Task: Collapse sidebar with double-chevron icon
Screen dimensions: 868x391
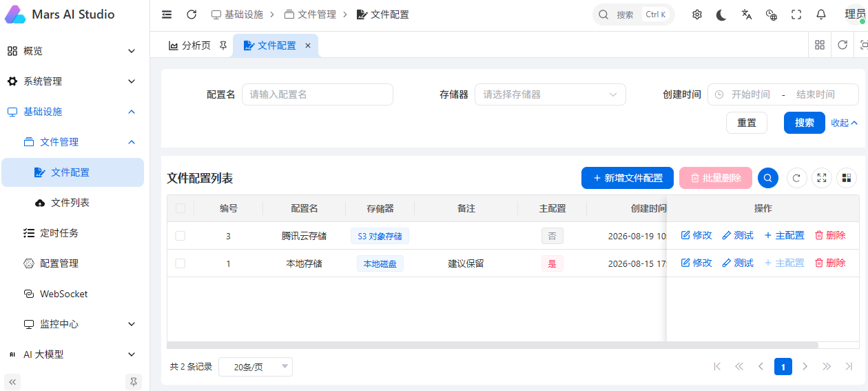Action: [x=12, y=381]
